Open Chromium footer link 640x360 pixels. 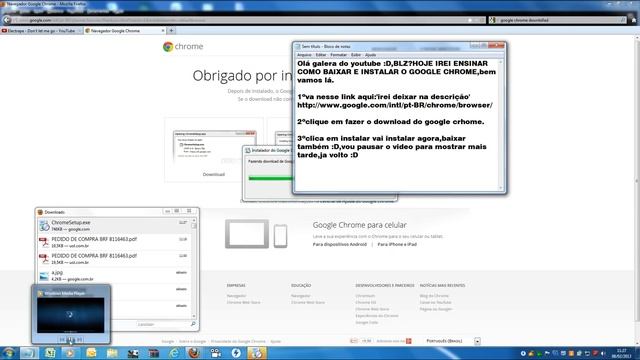(x=365, y=296)
